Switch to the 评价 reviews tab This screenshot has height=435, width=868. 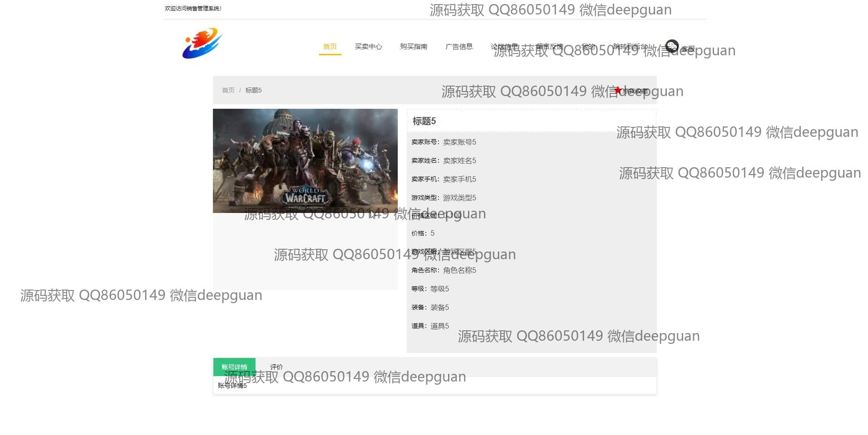(x=276, y=367)
